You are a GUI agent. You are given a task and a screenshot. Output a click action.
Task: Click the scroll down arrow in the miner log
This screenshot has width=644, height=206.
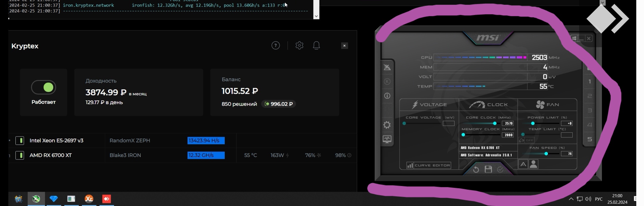point(316,16)
